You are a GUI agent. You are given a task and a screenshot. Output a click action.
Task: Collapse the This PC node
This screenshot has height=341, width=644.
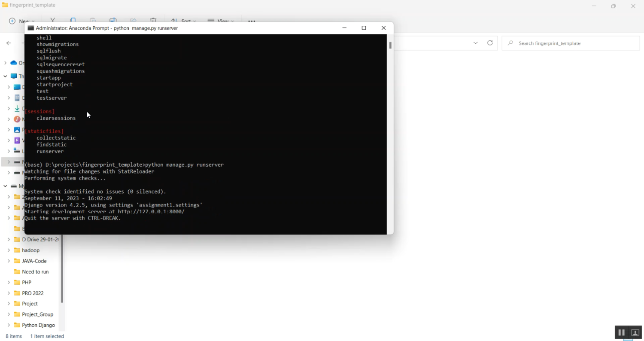5,76
